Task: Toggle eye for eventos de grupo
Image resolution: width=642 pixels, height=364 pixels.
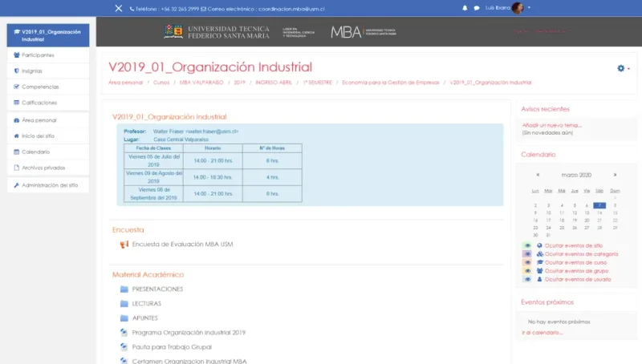Action: 527,271
